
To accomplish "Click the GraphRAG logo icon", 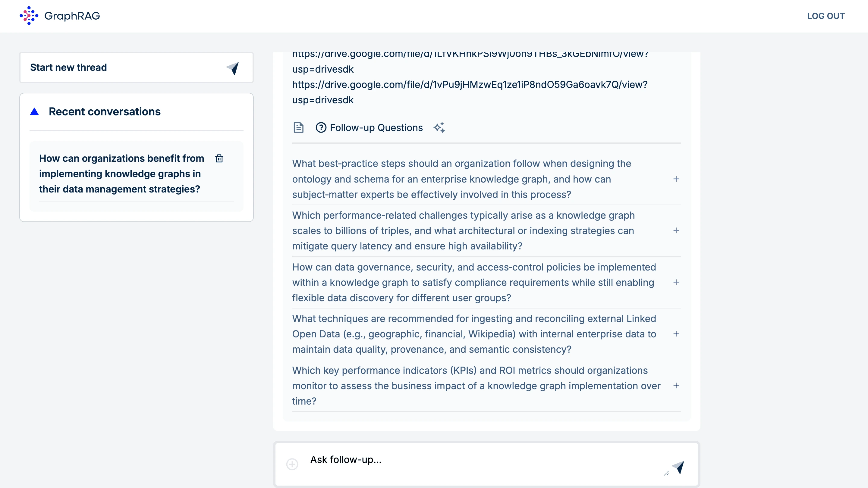I will 29,16.
